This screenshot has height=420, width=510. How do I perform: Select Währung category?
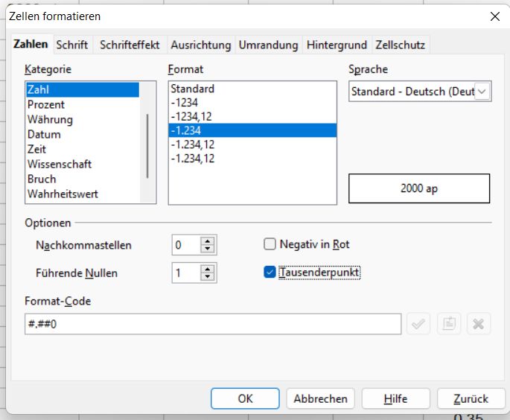83,119
